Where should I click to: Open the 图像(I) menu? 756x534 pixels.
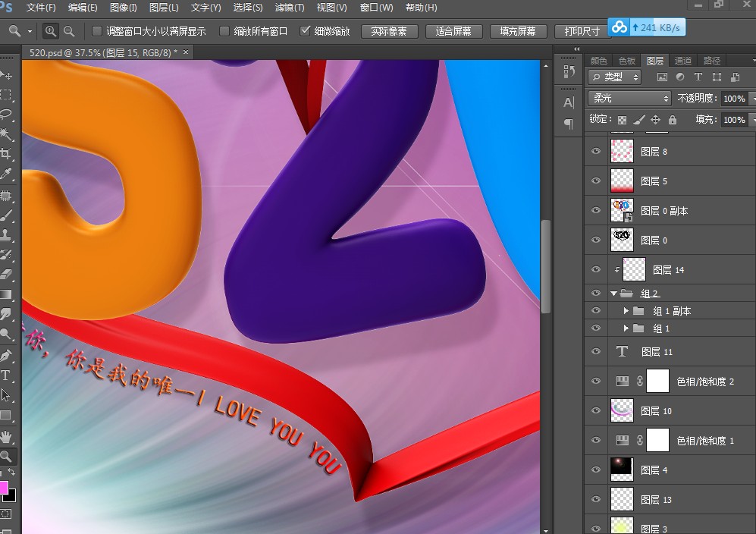pyautogui.click(x=124, y=8)
